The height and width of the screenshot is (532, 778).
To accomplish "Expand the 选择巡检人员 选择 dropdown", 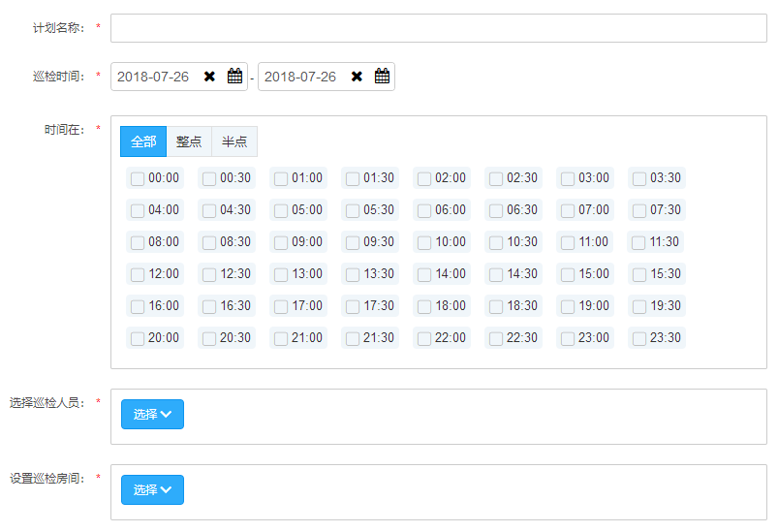I will [x=152, y=415].
